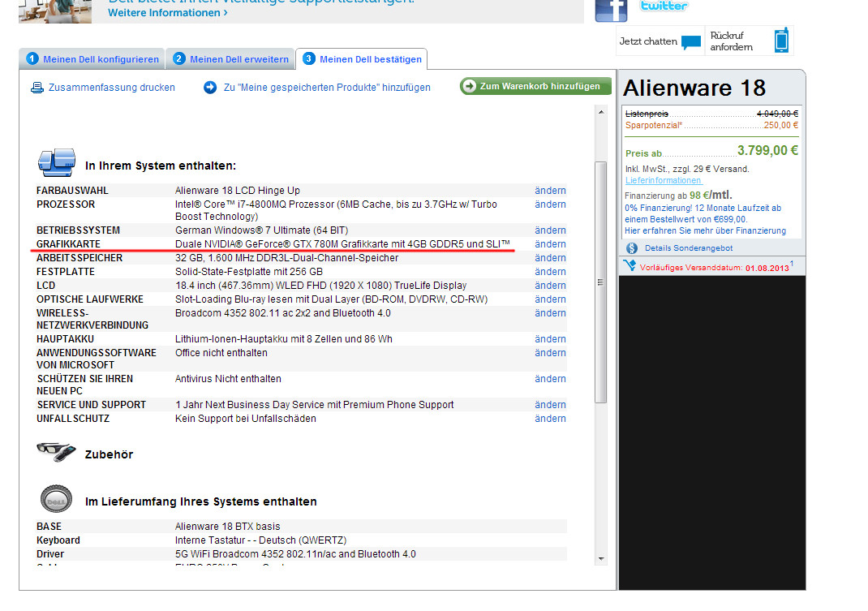
Task: Click ändern for ARBEITSSPEICHER row
Action: (x=550, y=258)
